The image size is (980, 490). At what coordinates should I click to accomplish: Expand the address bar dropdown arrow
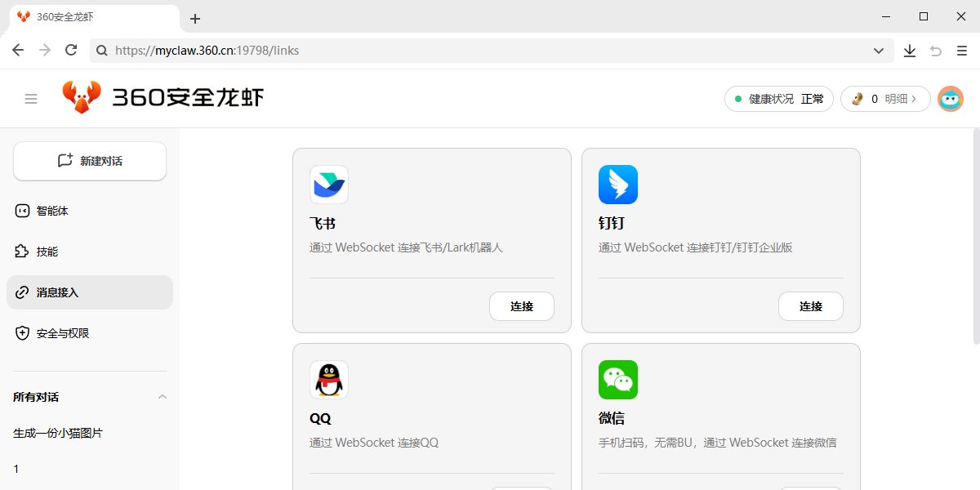[879, 51]
